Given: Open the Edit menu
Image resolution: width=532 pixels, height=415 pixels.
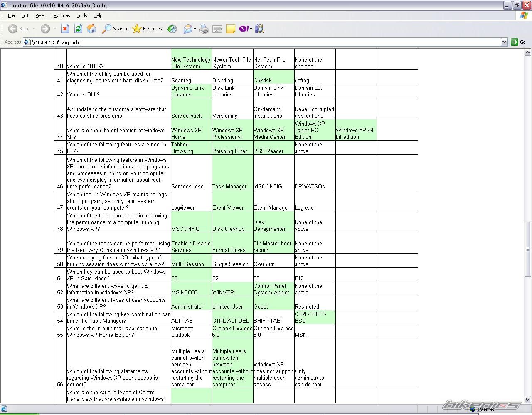Looking at the screenshot, I should (25, 15).
